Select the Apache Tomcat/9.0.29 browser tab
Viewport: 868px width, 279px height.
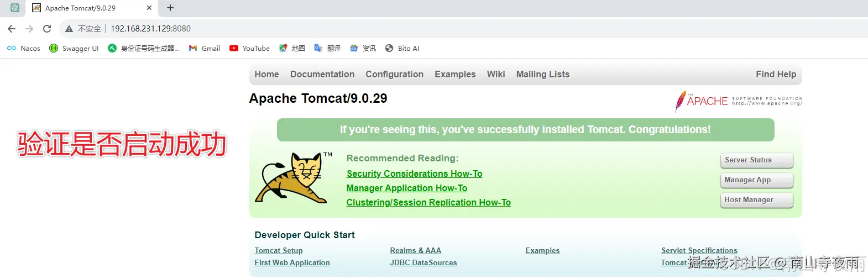tap(92, 8)
